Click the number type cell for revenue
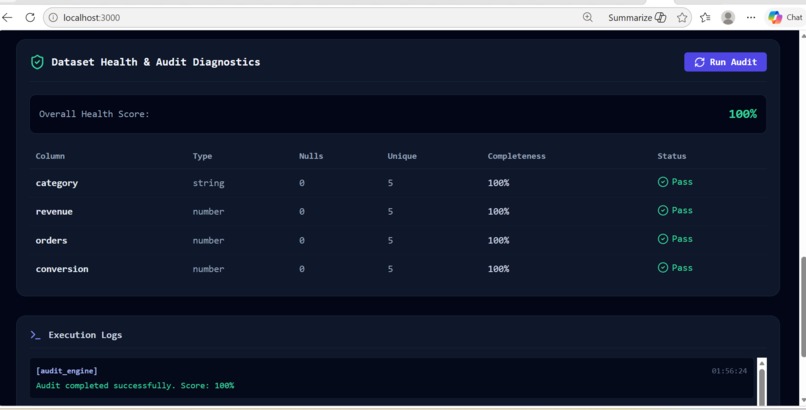The width and height of the screenshot is (806, 410). 208,212
